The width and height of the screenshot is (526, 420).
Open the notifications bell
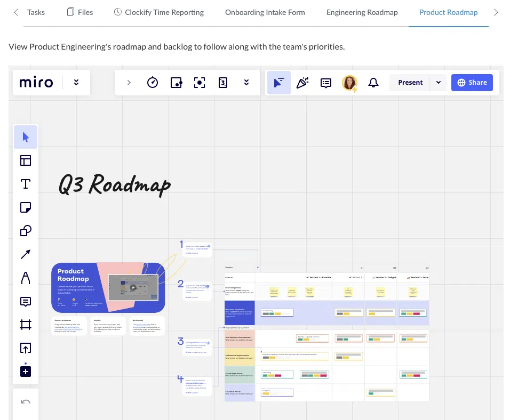point(373,83)
